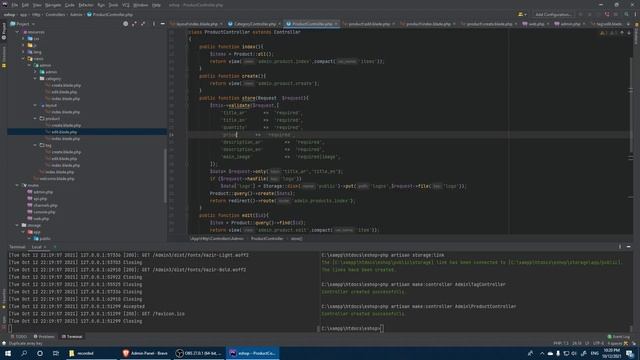640x360 pixels.
Task: Switch to the admin.php editor tab
Action: [x=567, y=24]
